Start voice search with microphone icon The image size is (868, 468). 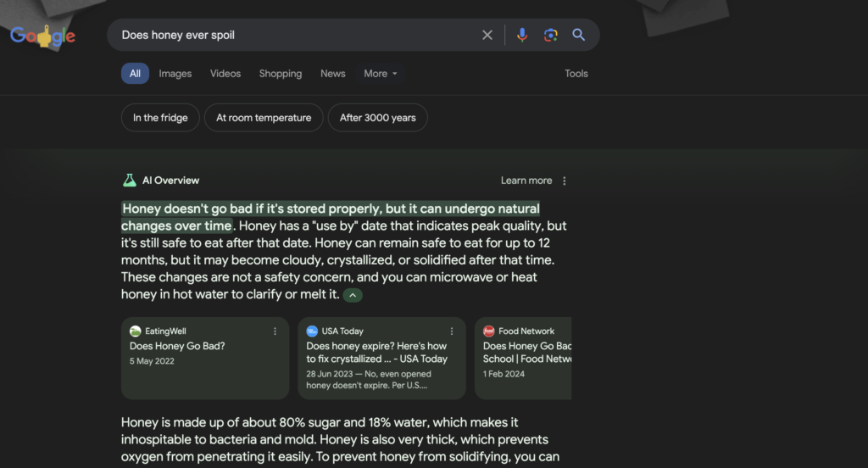click(522, 35)
